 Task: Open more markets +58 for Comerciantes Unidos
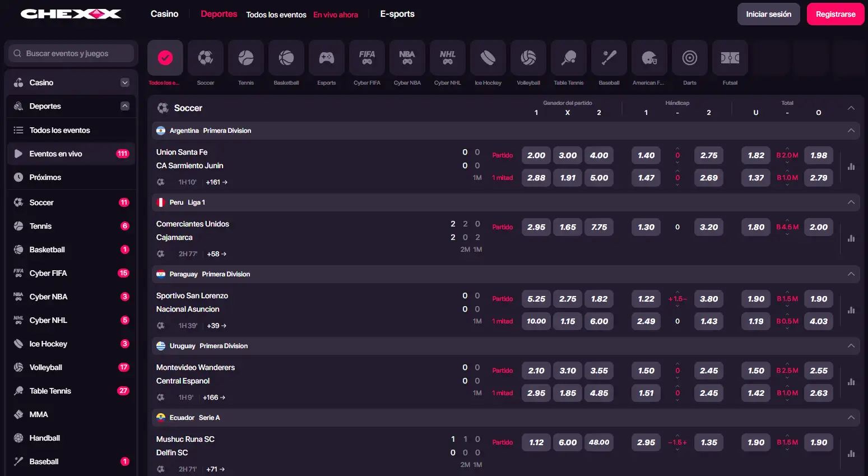coord(216,254)
